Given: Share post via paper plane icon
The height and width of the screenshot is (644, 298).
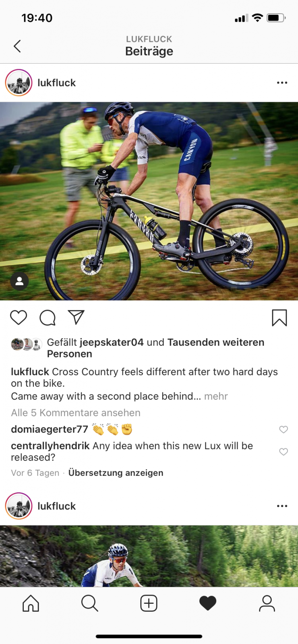Looking at the screenshot, I should tap(76, 317).
